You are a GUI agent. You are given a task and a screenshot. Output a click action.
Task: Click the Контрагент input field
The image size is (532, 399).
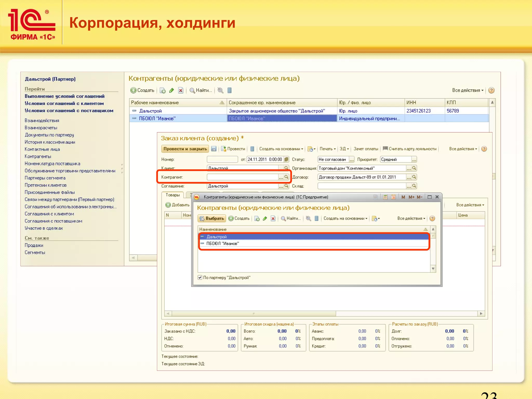242,177
